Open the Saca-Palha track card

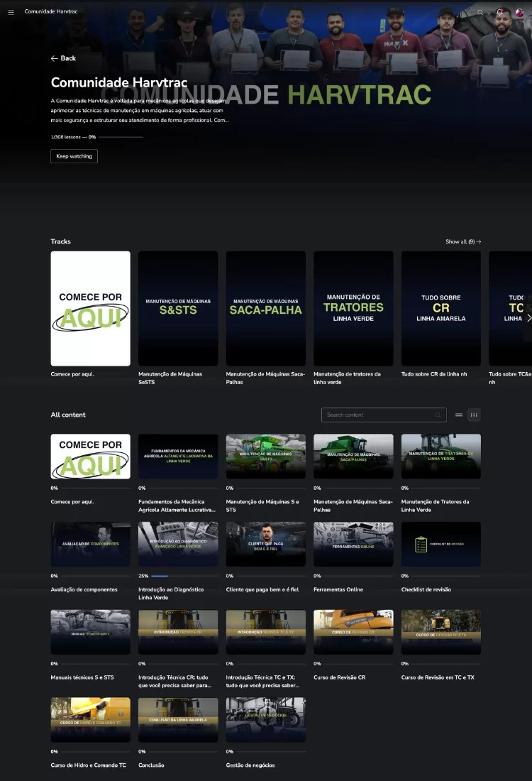pyautogui.click(x=266, y=308)
